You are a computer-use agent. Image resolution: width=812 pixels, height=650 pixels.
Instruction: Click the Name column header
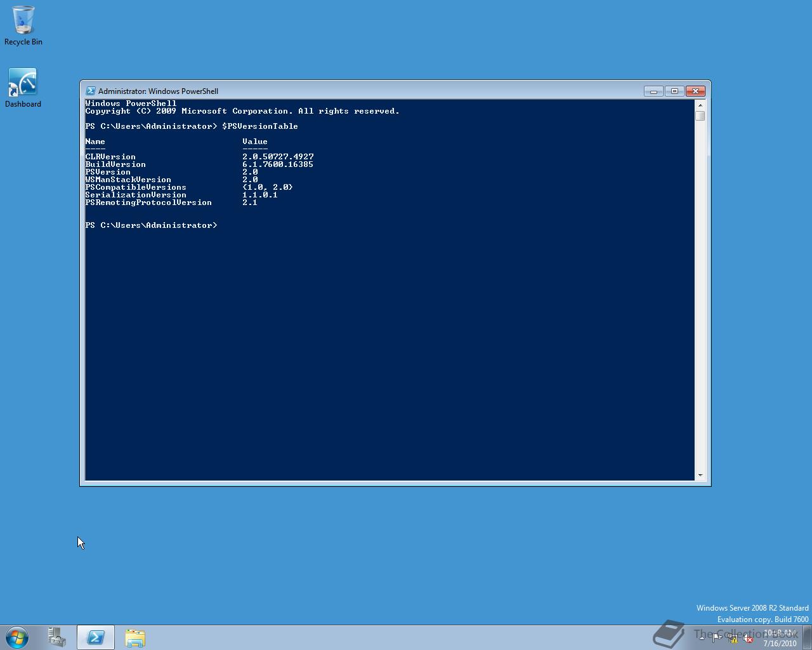(x=95, y=142)
